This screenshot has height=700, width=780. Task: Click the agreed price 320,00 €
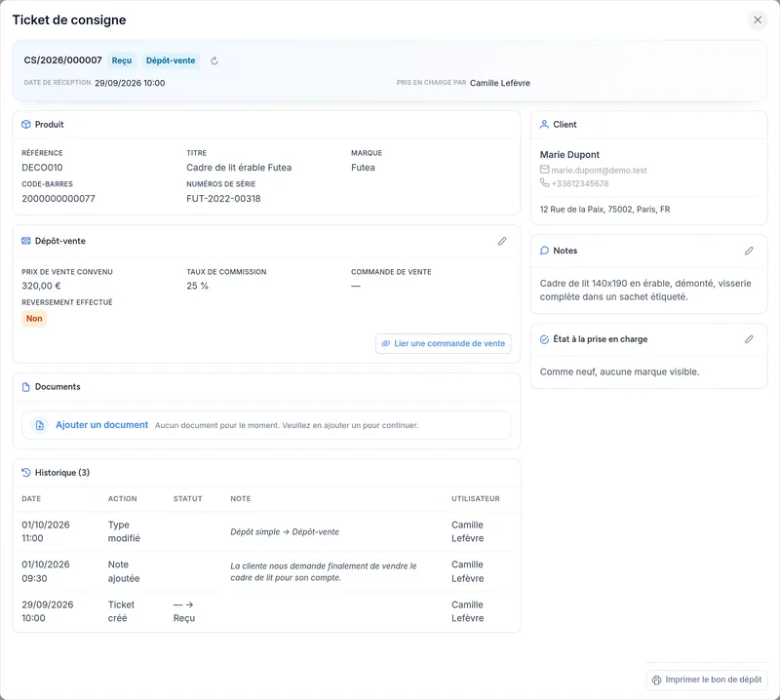pyautogui.click(x=41, y=286)
